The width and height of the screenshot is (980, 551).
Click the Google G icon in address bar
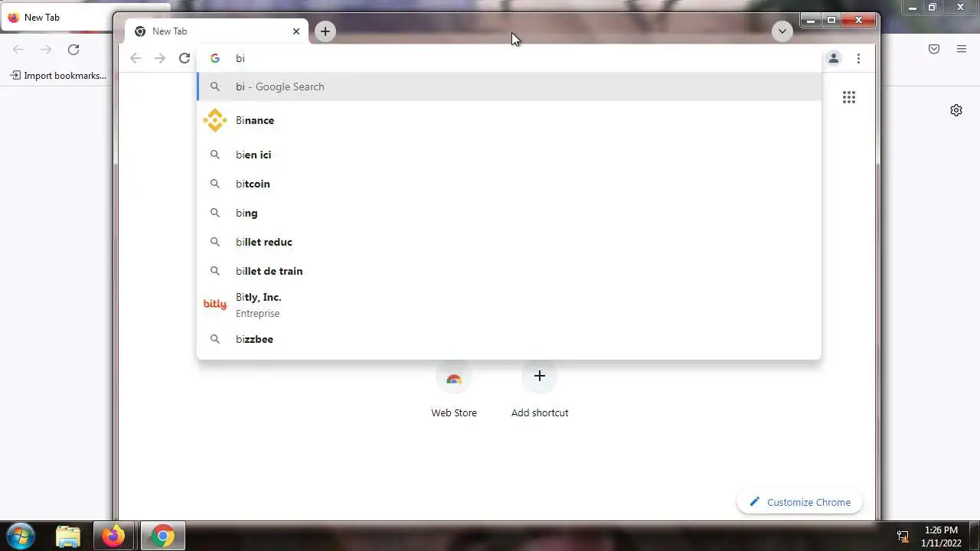215,58
